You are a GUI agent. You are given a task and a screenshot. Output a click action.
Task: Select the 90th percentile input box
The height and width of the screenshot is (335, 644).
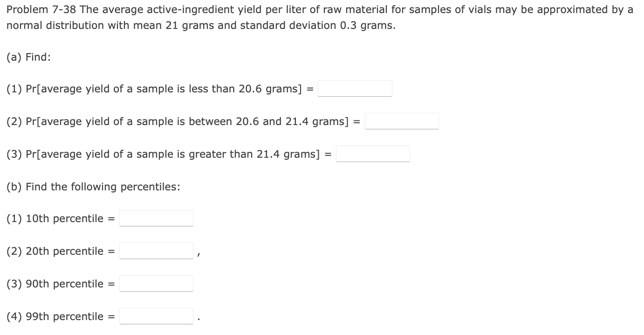156,283
